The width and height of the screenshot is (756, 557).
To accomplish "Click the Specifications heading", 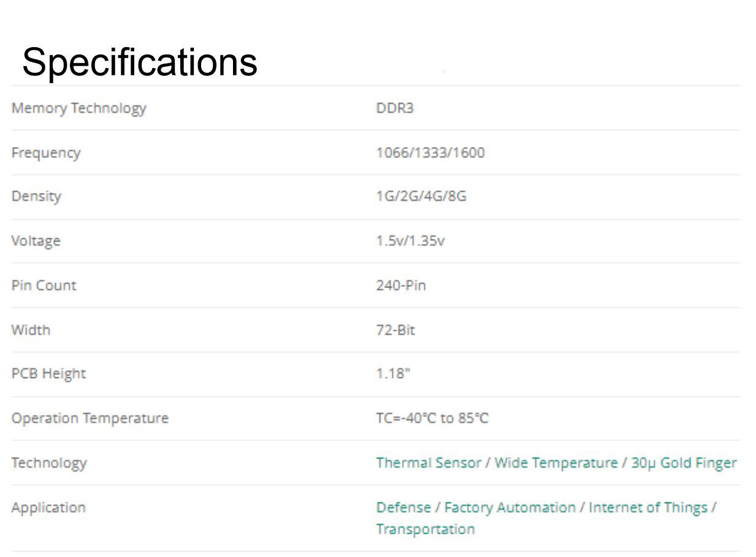I will click(x=140, y=63).
